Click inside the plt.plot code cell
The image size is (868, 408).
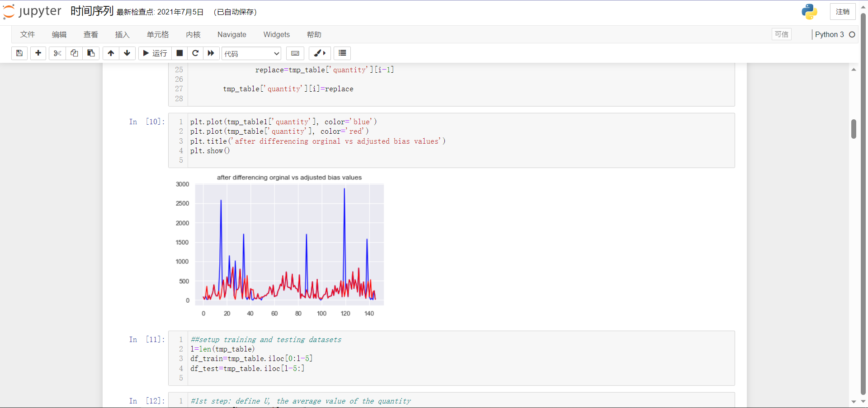[461, 141]
